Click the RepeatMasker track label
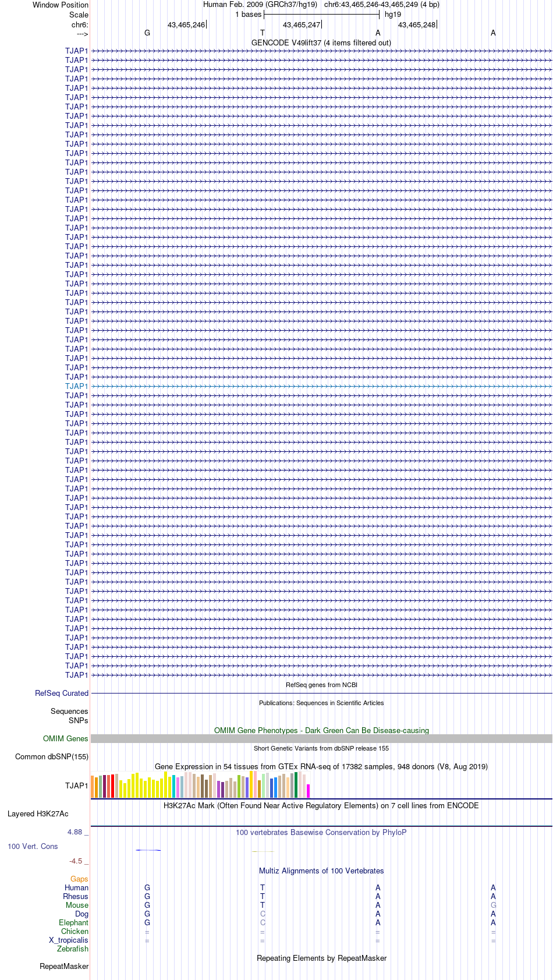The image size is (553, 980). pos(64,966)
